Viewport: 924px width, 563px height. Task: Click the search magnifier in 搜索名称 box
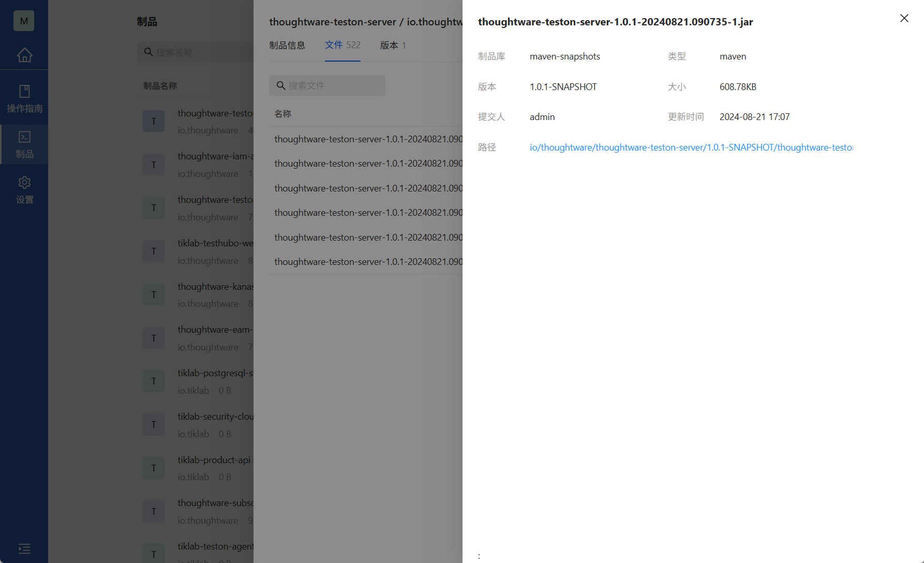(148, 52)
